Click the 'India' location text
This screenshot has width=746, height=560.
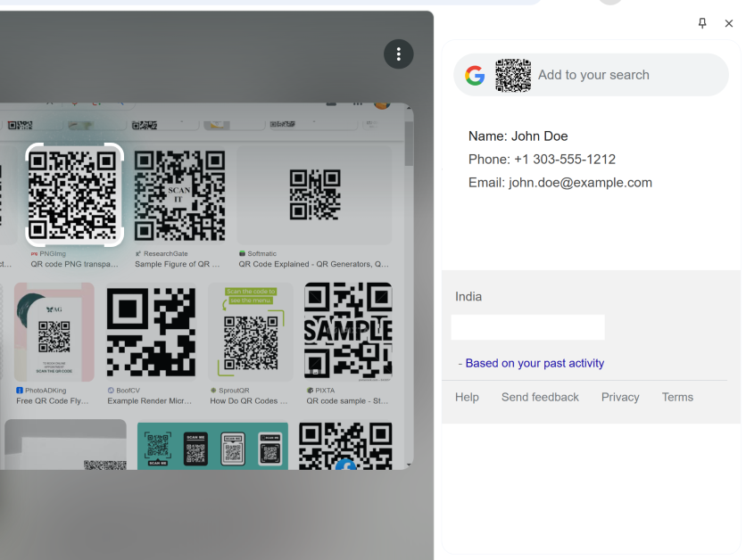[x=468, y=297]
